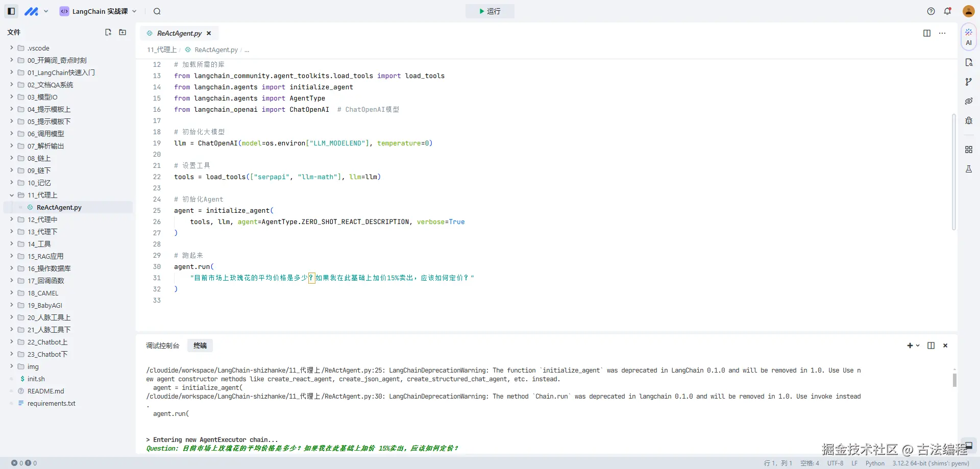Open the notifications bell
Viewport: 980px width, 469px height.
947,11
